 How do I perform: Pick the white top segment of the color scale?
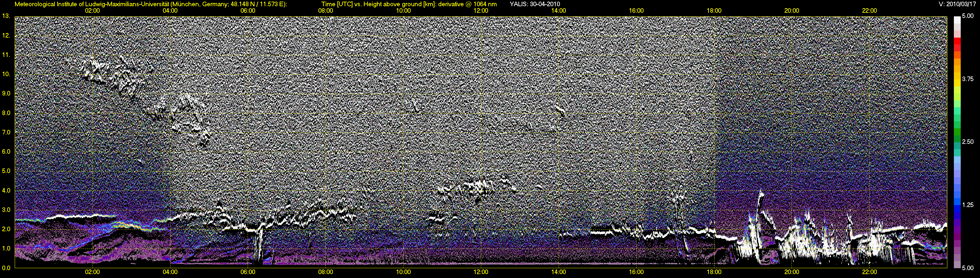point(957,20)
